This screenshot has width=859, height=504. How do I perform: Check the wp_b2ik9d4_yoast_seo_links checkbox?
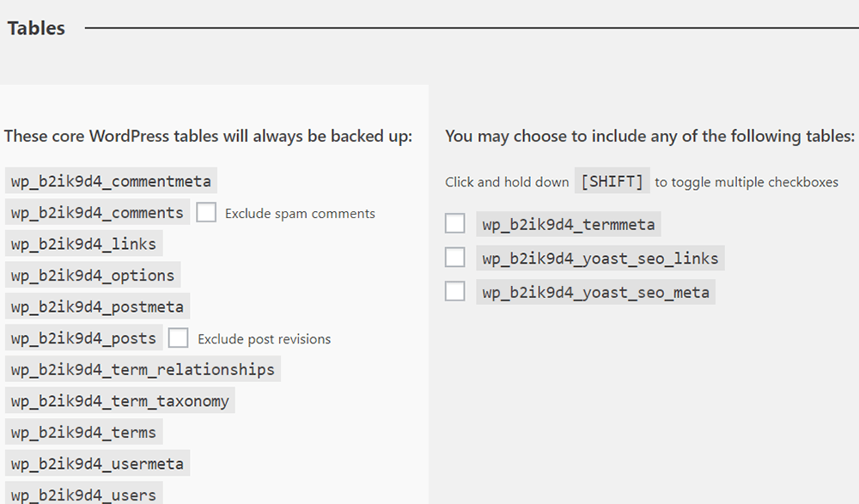(454, 258)
